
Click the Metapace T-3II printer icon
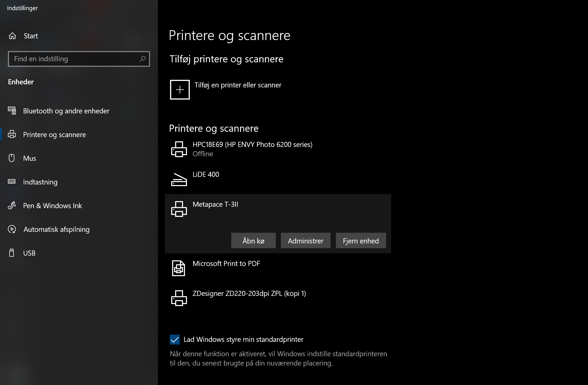pyautogui.click(x=179, y=209)
